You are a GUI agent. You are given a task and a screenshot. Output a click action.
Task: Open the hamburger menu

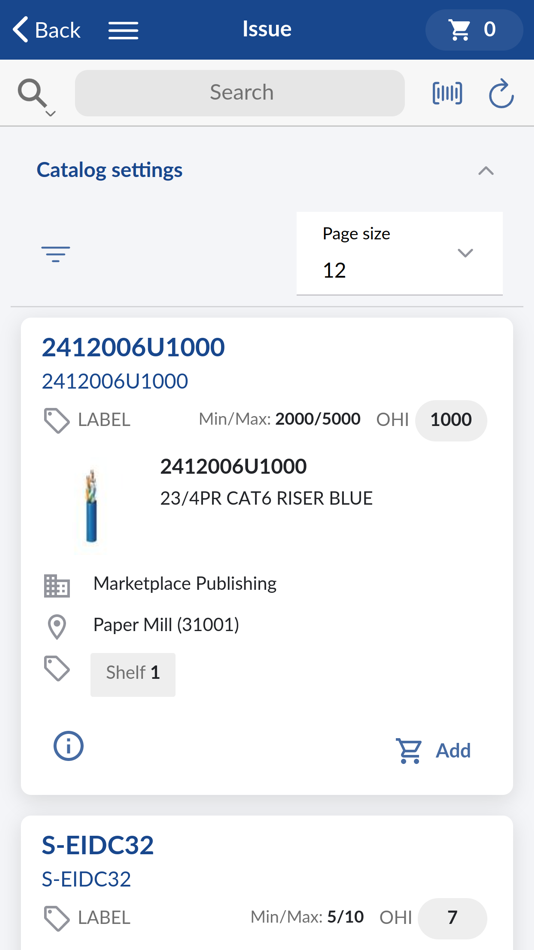pos(123,30)
